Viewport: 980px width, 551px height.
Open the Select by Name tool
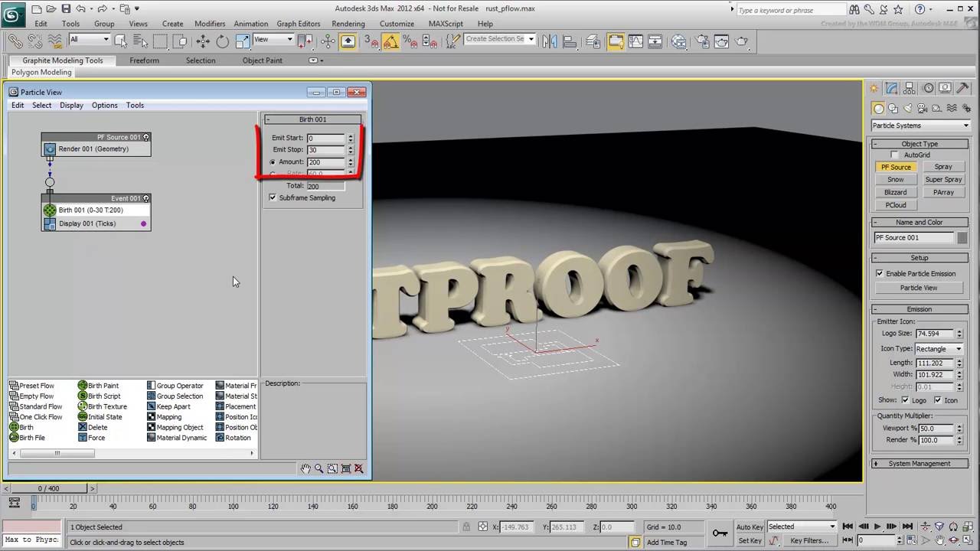pos(140,41)
